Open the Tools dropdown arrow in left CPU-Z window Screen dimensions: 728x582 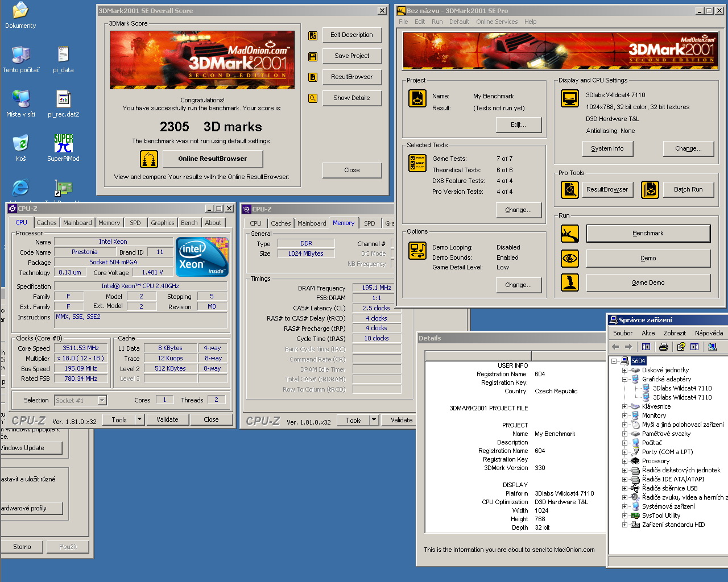tap(139, 419)
